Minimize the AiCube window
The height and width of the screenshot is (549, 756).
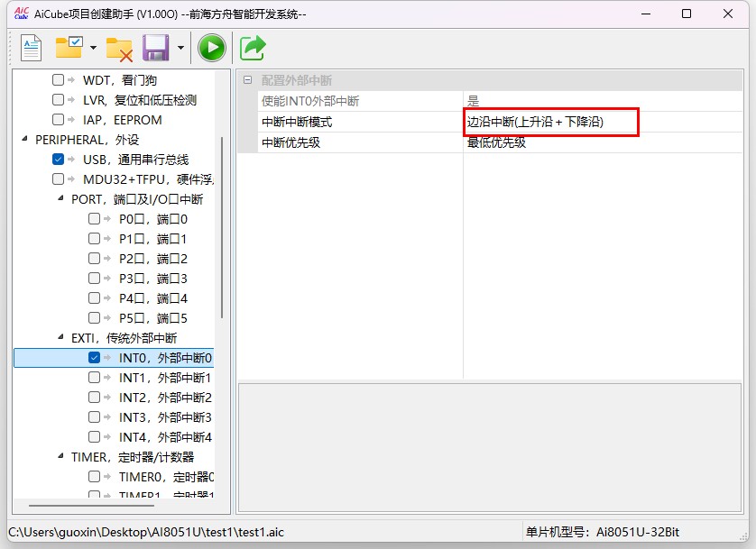pyautogui.click(x=647, y=14)
